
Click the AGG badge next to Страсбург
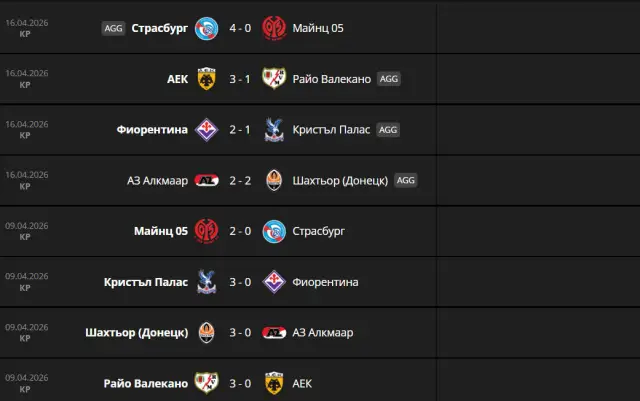coord(114,28)
